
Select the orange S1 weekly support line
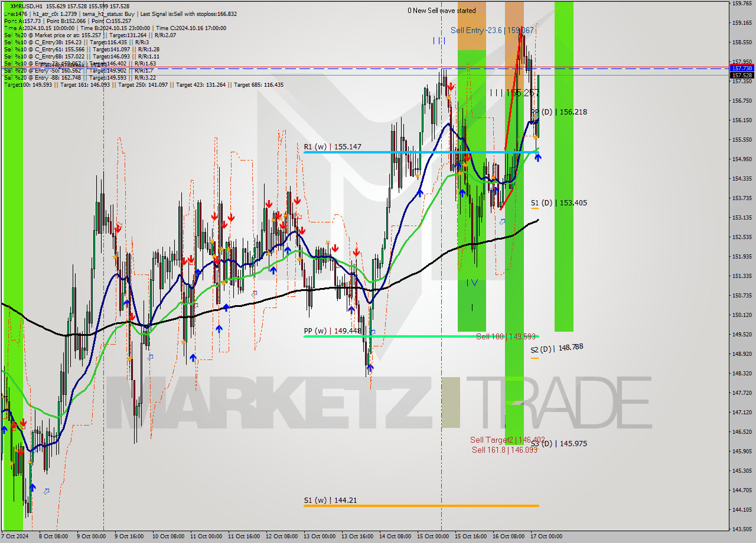click(x=421, y=505)
